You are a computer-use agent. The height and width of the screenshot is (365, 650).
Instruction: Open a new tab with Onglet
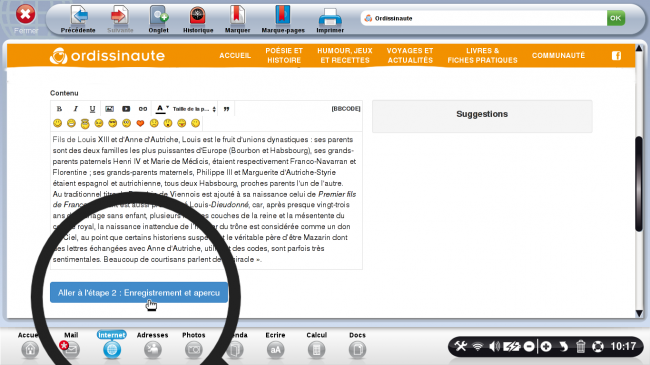tap(158, 19)
